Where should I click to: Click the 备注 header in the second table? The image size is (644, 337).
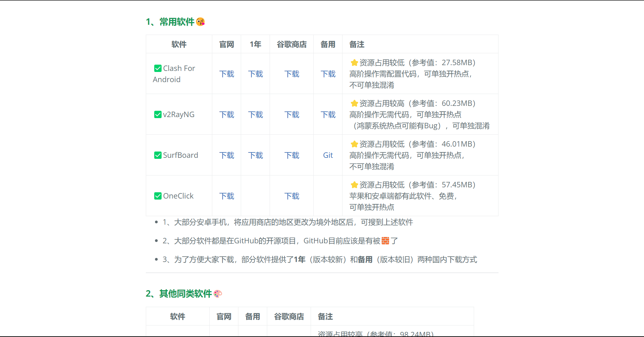coord(325,316)
